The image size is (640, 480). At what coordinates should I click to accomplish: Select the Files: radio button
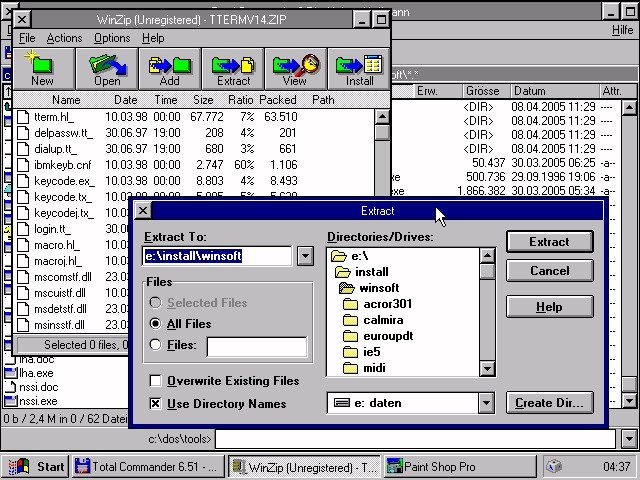(155, 345)
